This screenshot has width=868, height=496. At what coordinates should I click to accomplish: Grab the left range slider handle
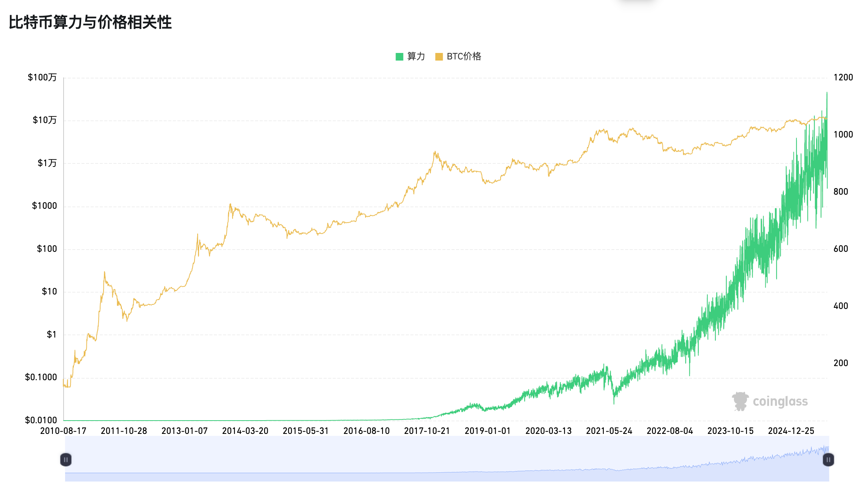pyautogui.click(x=66, y=459)
